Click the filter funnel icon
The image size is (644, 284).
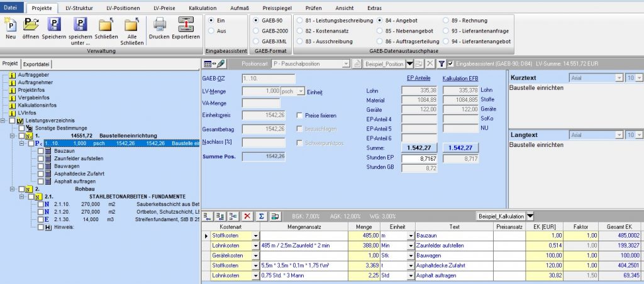click(441, 63)
